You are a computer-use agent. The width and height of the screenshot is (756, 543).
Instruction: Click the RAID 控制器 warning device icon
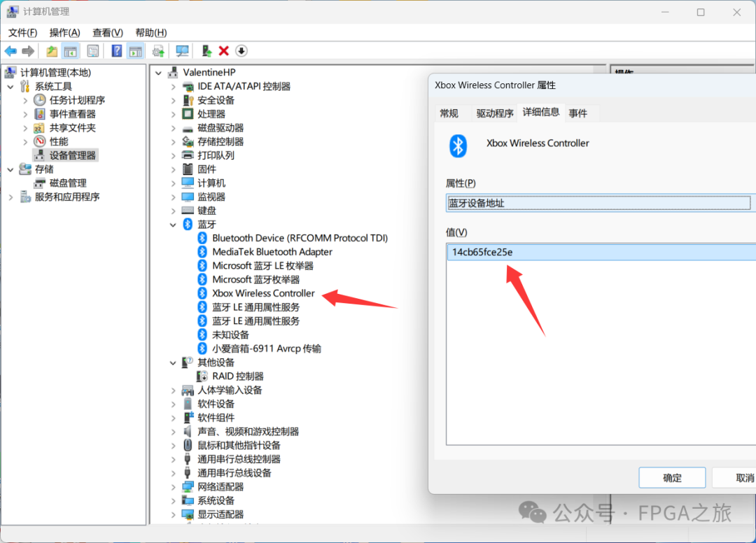tap(202, 376)
